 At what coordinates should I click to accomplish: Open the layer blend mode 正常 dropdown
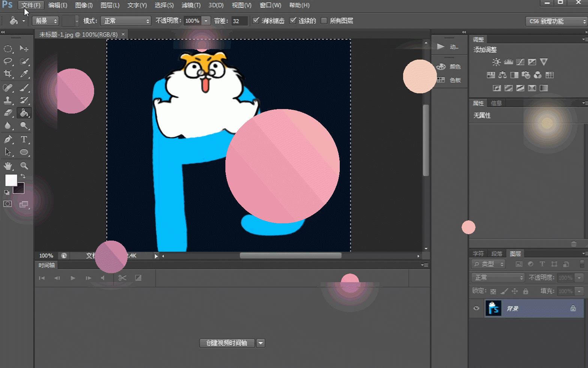[x=498, y=278]
